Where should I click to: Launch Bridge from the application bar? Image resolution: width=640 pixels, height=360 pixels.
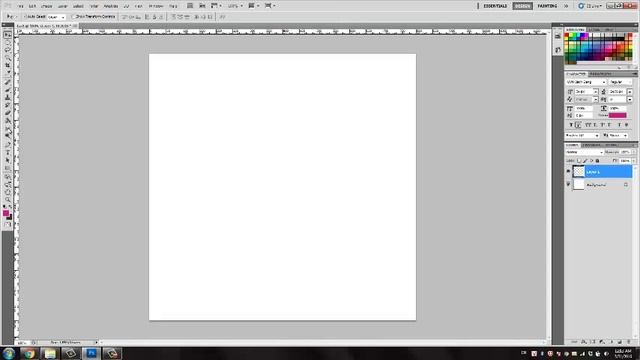190,6
